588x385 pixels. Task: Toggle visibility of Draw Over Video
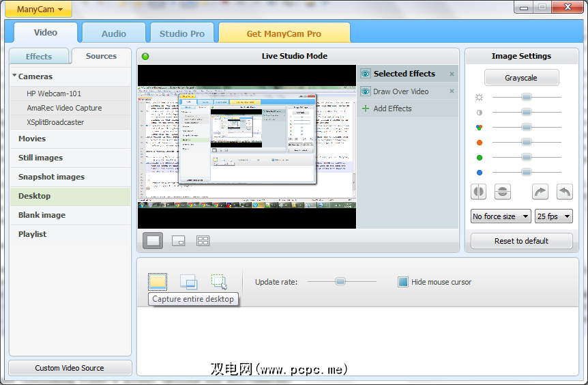(365, 91)
